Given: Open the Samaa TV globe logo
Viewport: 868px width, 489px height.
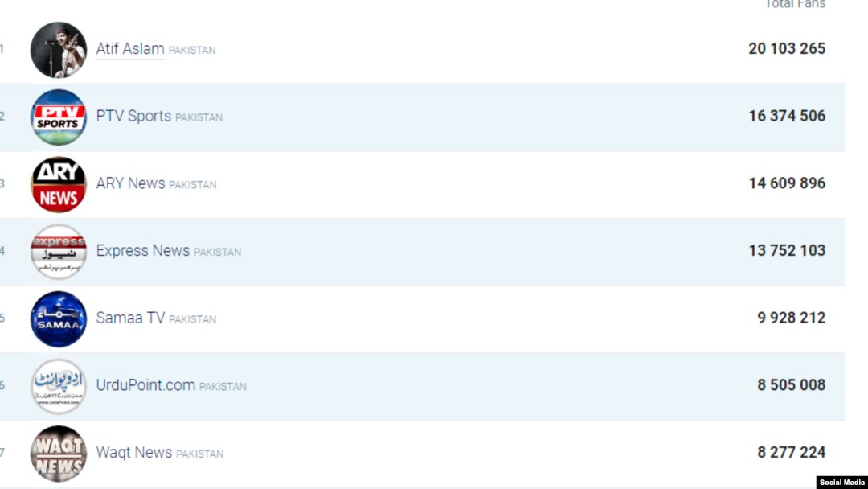Looking at the screenshot, I should [58, 319].
